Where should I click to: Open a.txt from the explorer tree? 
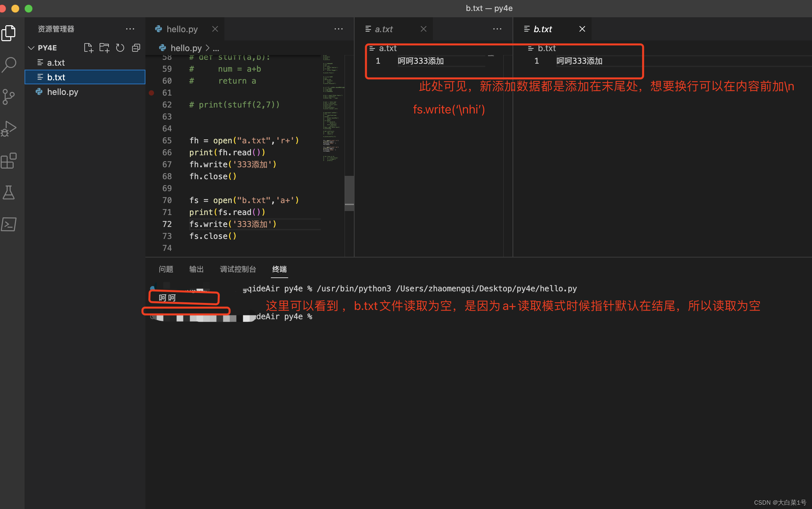pos(85,63)
